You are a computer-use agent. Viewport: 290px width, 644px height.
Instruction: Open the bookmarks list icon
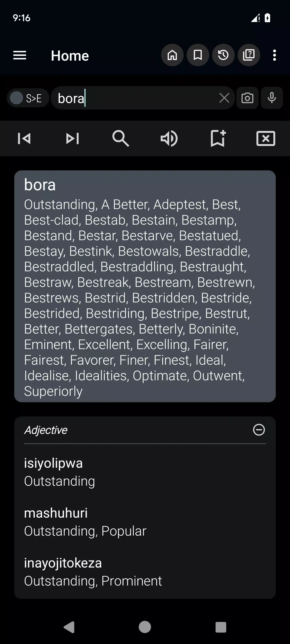(x=198, y=55)
